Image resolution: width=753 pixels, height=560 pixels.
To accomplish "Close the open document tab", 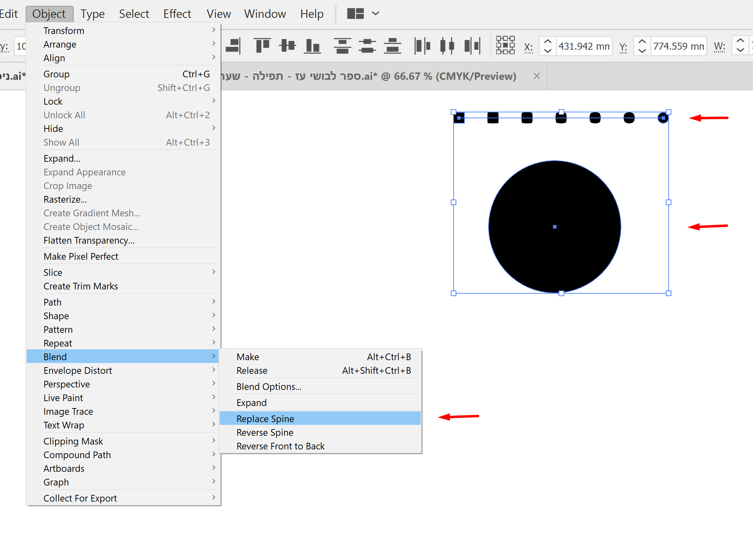I will click(537, 76).
